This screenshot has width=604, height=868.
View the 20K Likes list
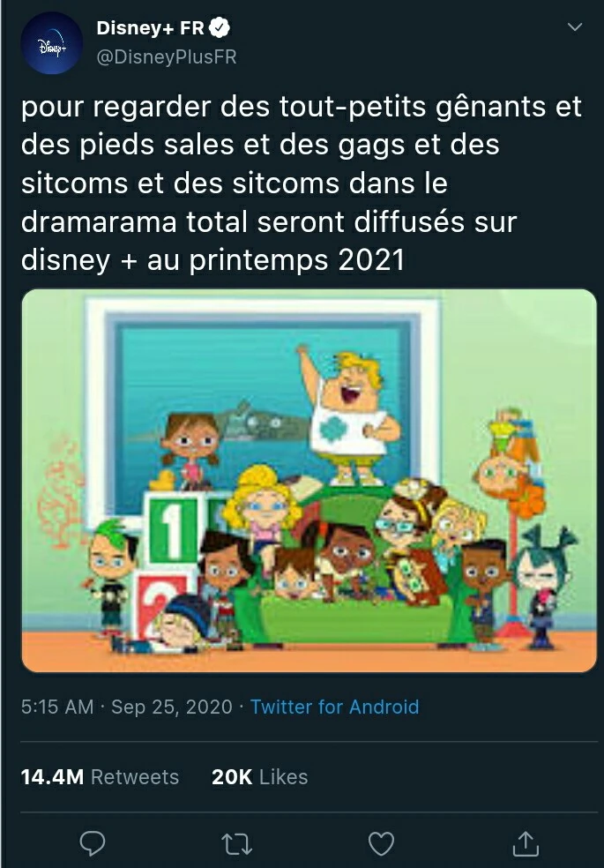pos(259,777)
